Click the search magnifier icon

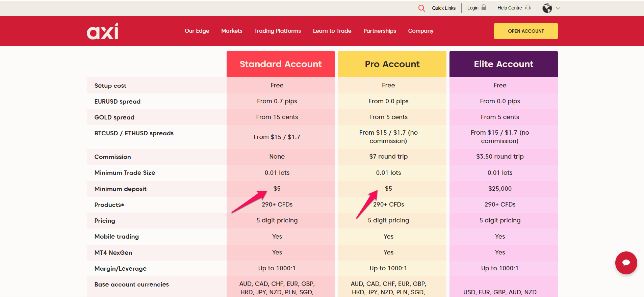click(421, 8)
